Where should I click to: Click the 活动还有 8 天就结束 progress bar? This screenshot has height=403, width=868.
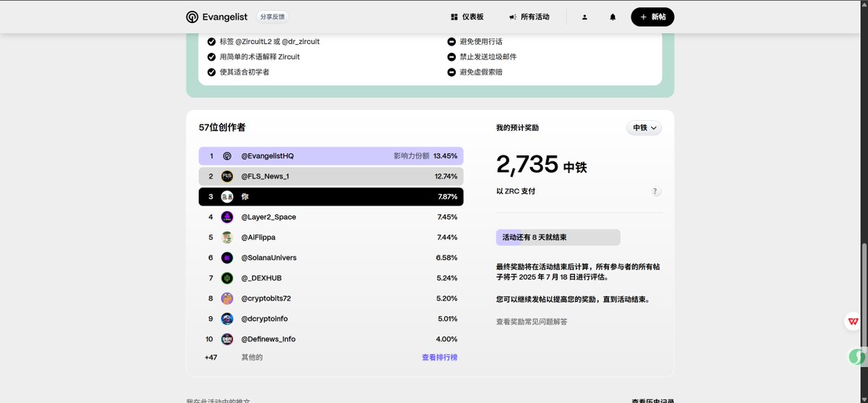(558, 237)
